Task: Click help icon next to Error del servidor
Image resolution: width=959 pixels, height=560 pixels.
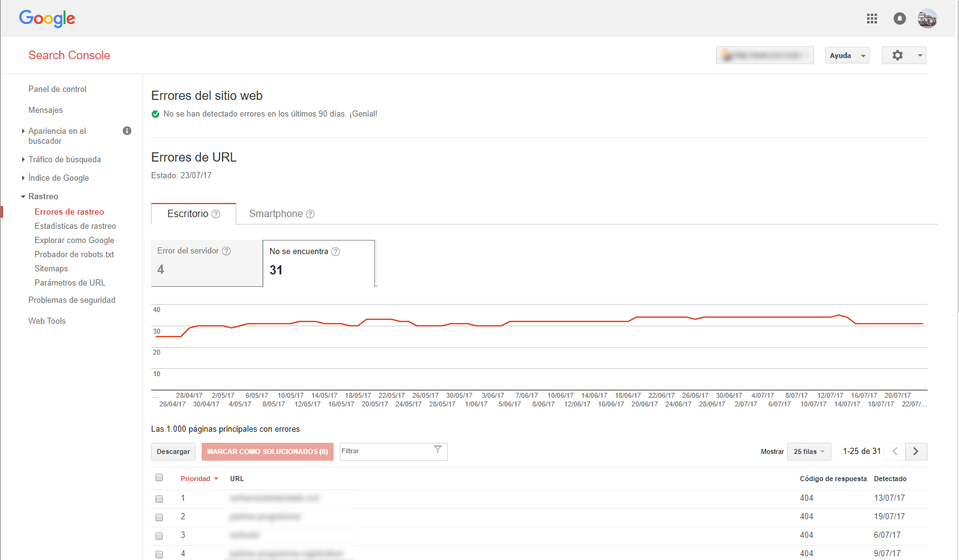Action: click(226, 251)
